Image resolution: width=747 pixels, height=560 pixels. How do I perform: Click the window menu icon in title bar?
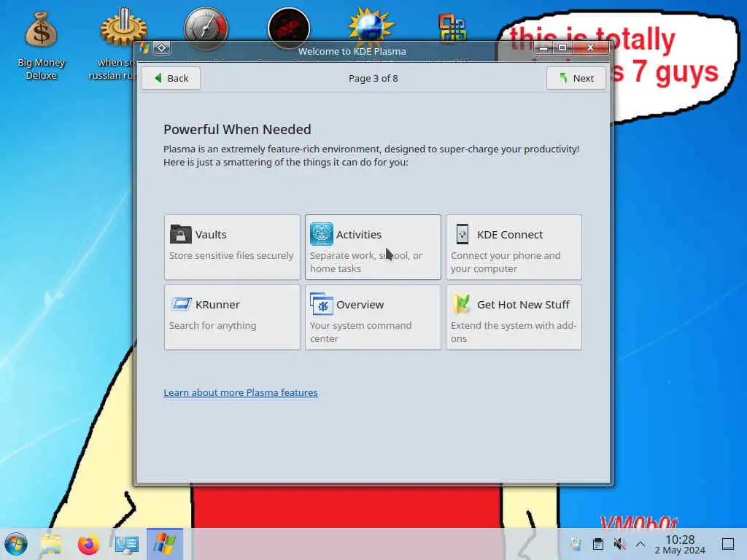144,48
